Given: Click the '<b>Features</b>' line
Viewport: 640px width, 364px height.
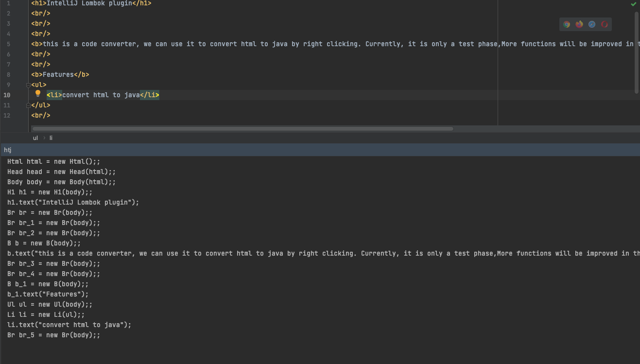Looking at the screenshot, I should coord(60,75).
